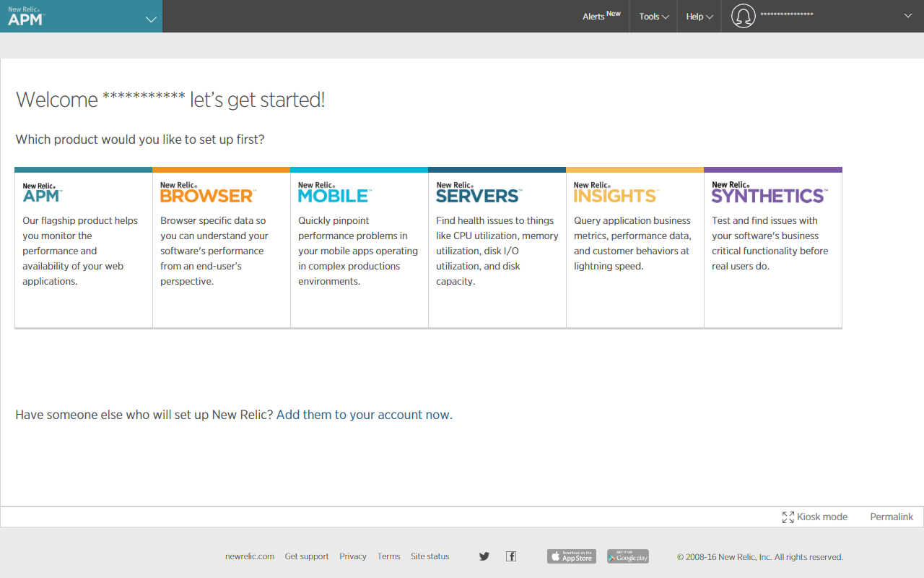This screenshot has width=924, height=578.
Task: Click the Kiosk mode expand icon
Action: pyautogui.click(x=788, y=517)
